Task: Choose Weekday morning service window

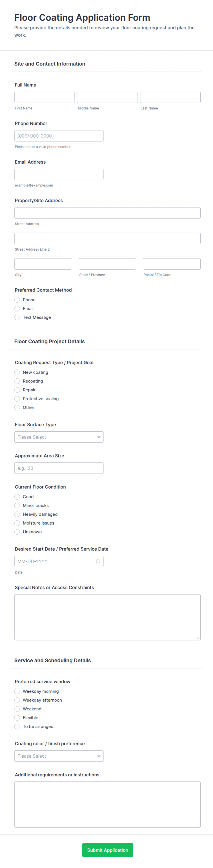Action: pyautogui.click(x=17, y=691)
